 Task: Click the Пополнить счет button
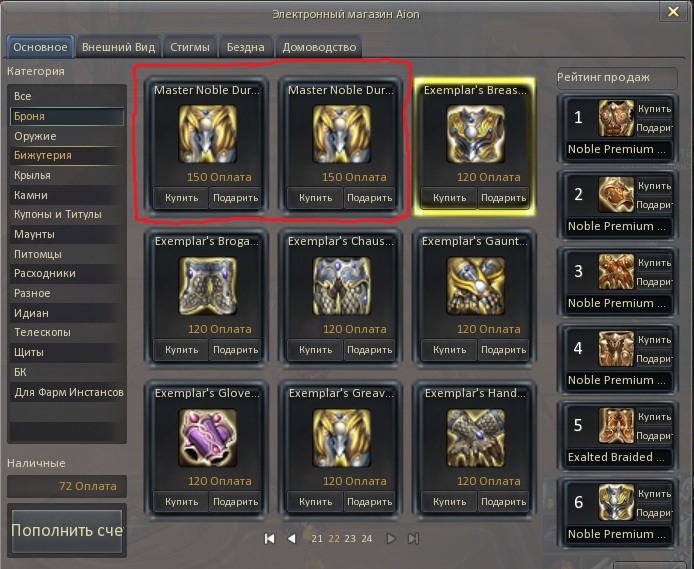tap(67, 530)
